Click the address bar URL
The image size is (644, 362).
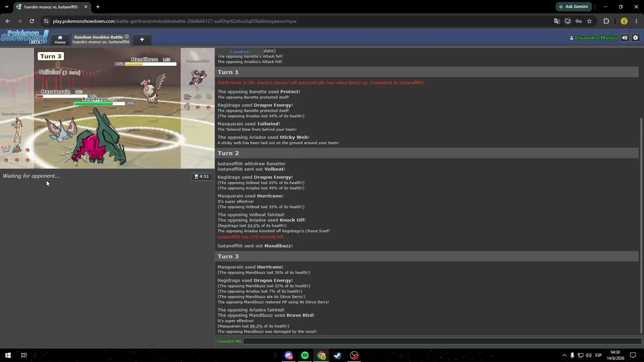pos(175,21)
